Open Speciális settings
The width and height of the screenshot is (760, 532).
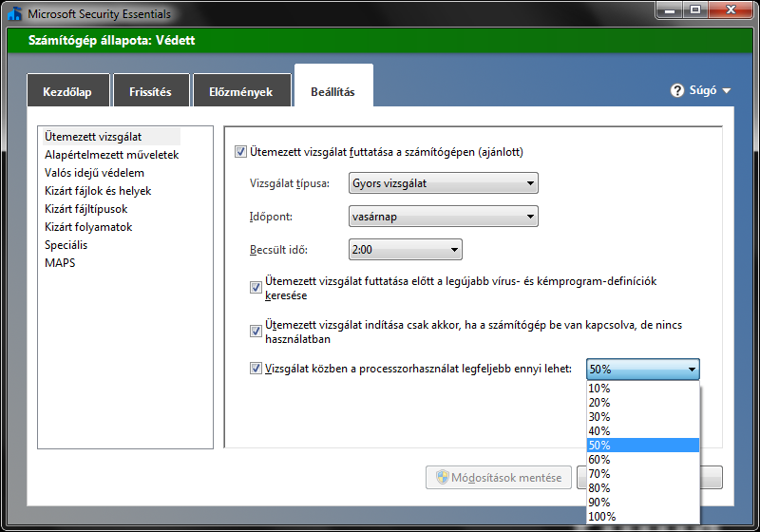click(66, 245)
